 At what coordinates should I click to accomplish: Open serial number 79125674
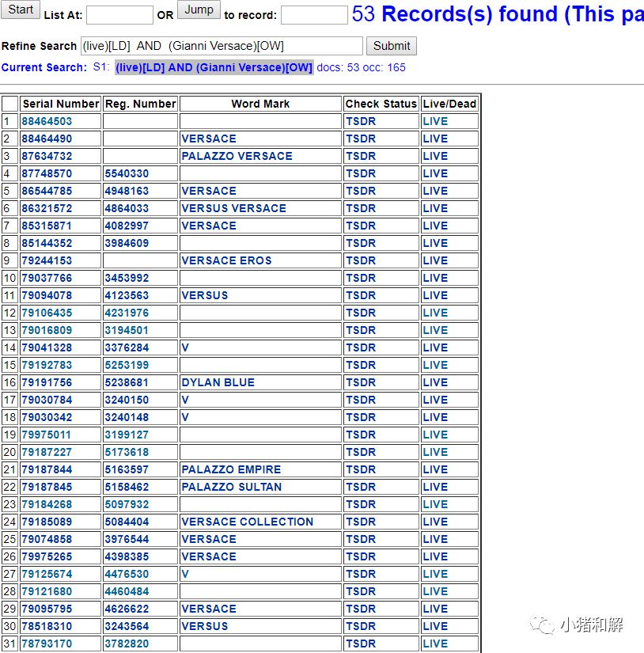point(47,575)
